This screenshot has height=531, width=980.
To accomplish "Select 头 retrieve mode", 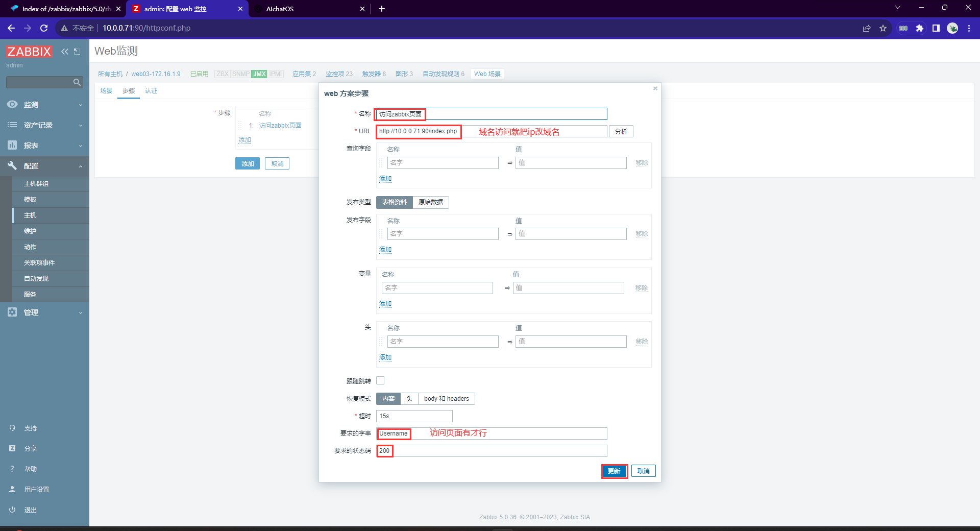I will click(409, 399).
